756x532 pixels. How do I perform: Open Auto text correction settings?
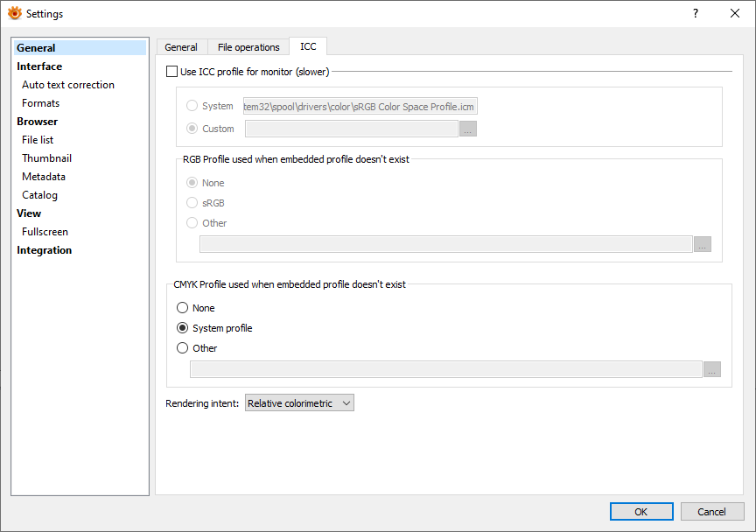pyautogui.click(x=68, y=85)
